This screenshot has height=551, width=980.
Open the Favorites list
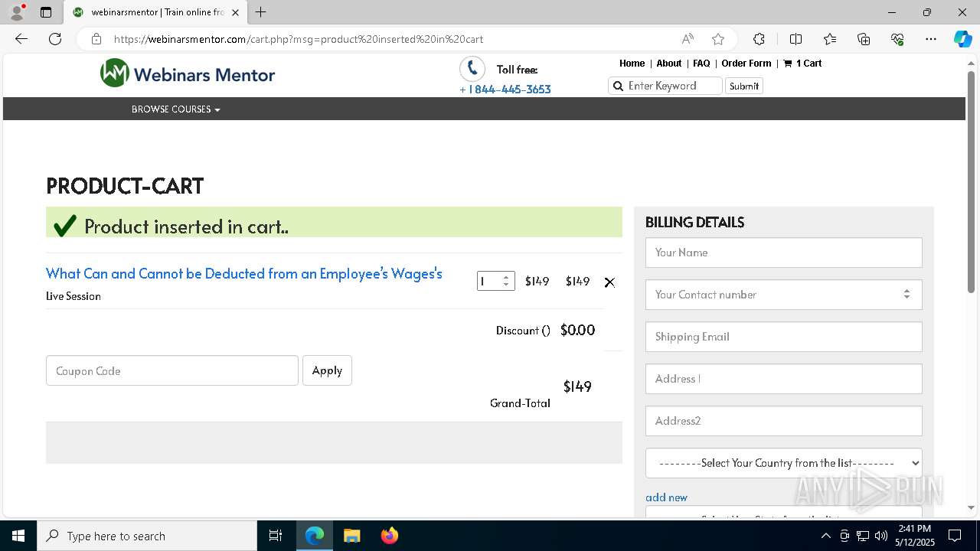point(830,39)
